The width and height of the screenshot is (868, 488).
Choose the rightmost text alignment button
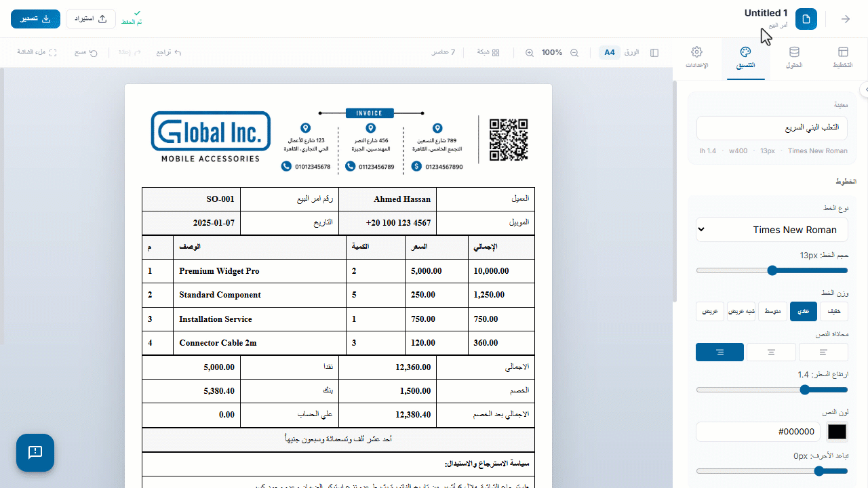[823, 352]
